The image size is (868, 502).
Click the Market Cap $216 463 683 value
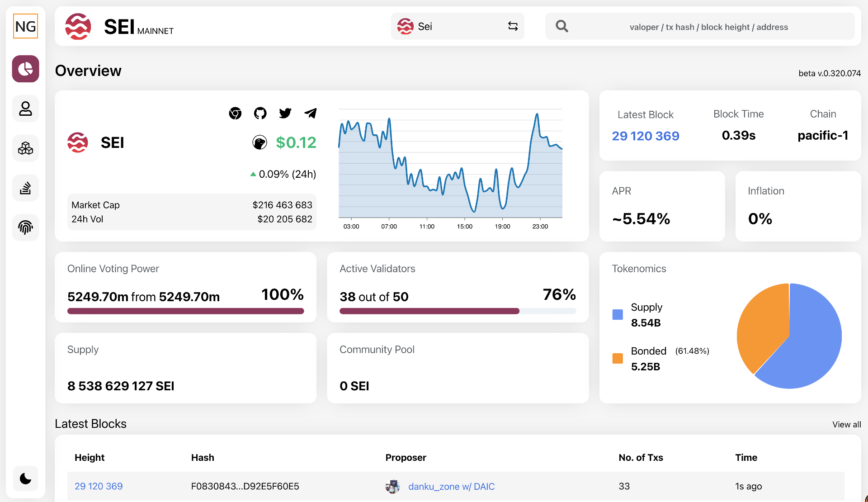(282, 205)
